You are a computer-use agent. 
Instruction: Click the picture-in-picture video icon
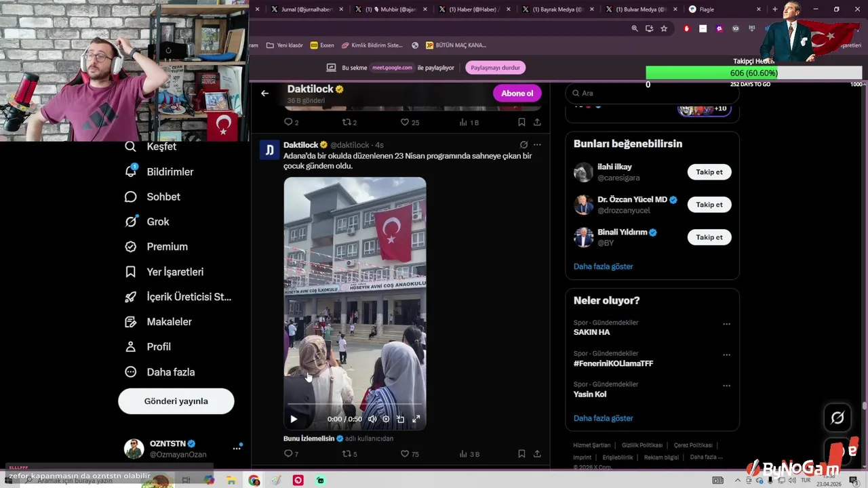click(x=401, y=419)
